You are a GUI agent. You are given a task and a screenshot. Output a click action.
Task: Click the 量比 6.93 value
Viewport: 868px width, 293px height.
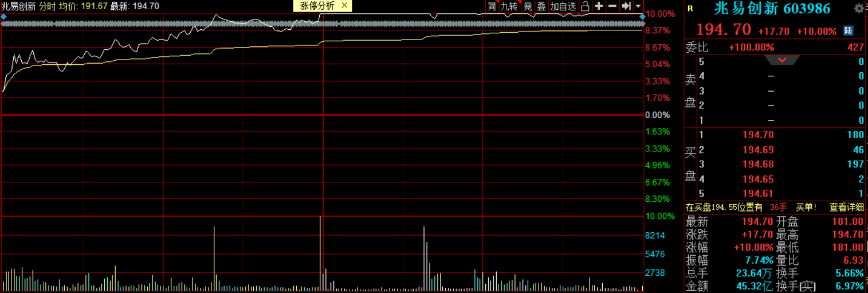(854, 260)
